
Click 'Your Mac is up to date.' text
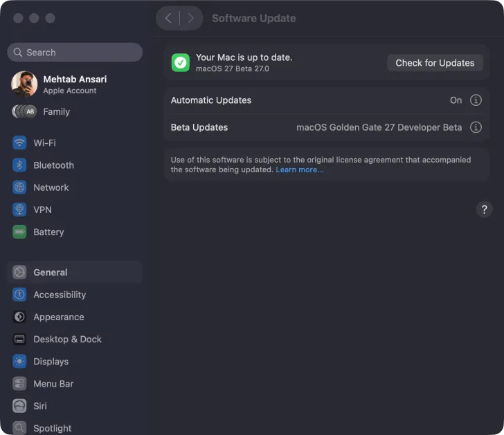tap(244, 57)
